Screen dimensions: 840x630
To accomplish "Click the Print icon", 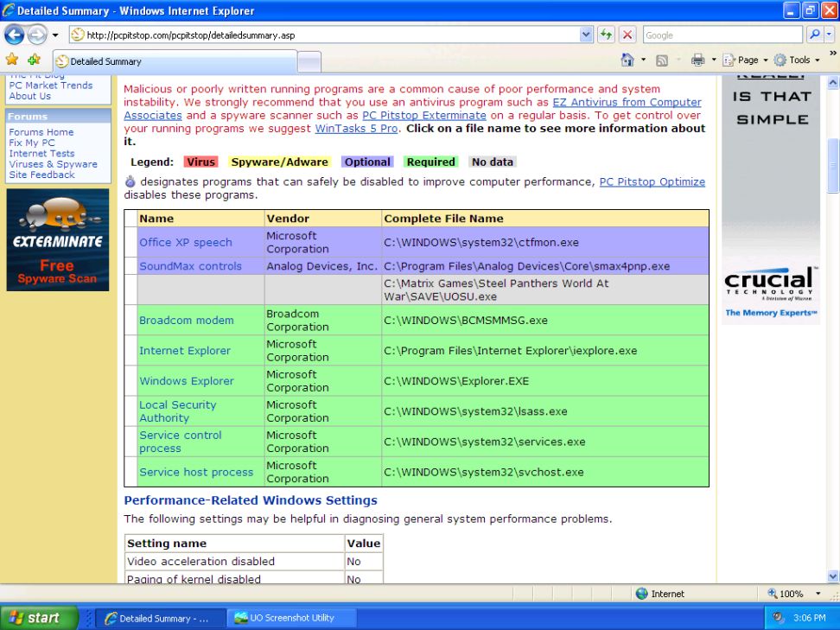I will coord(697,60).
